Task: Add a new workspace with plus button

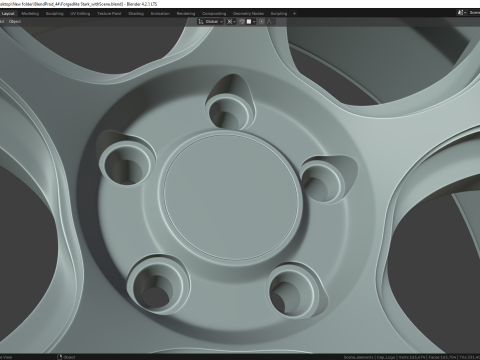Action: coord(294,14)
